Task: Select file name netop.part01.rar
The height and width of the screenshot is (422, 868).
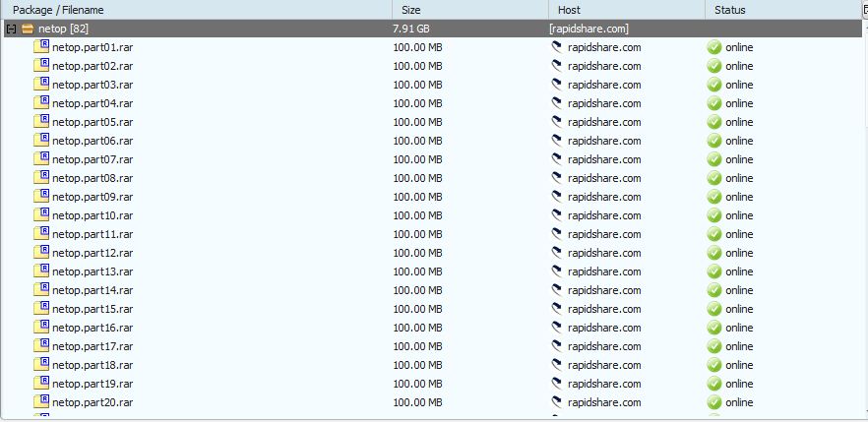Action: 93,47
